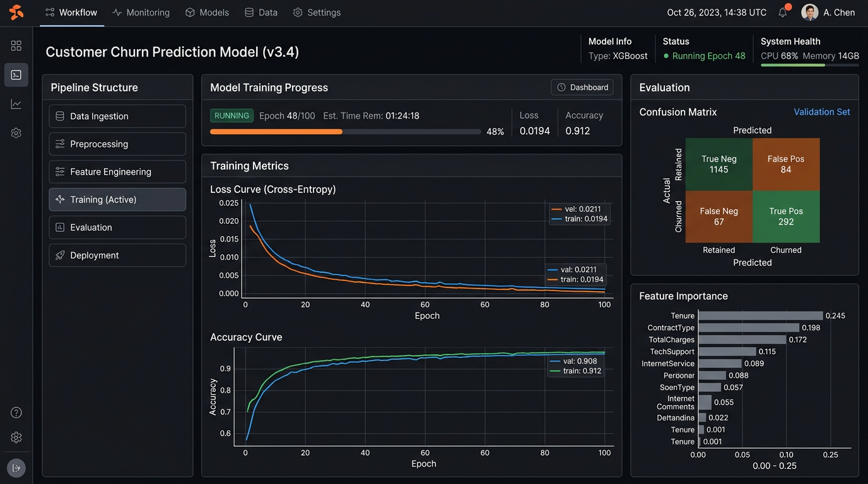Select the Feature Engineering pipeline step

117,172
